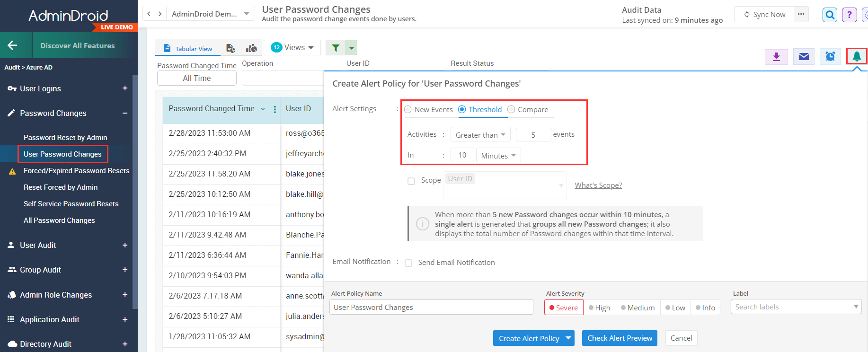Viewport: 868px width, 352px height.
Task: Open the 12 Views dropdown
Action: click(292, 47)
